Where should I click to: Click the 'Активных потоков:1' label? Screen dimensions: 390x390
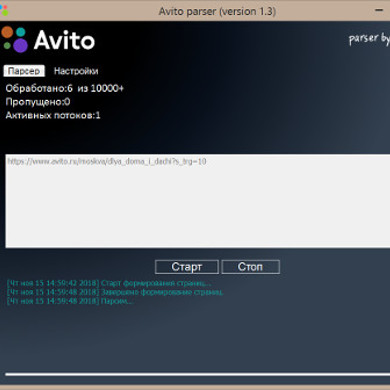(x=53, y=115)
